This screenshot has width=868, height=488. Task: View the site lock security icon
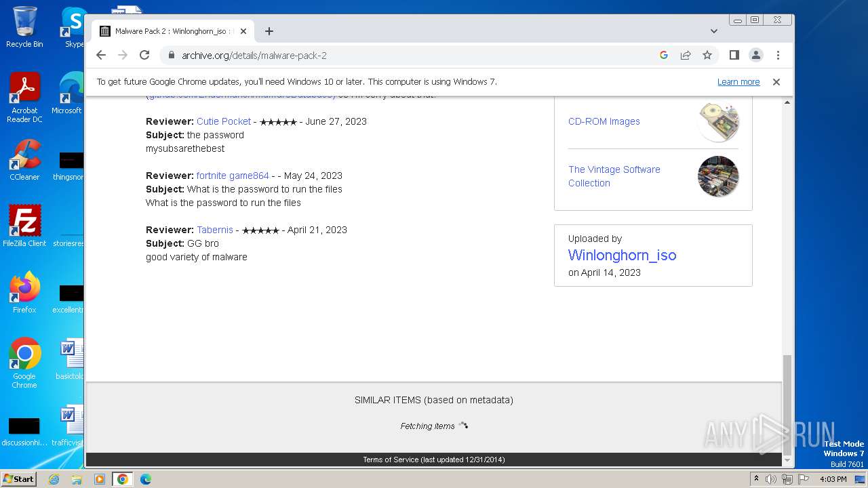pos(171,55)
